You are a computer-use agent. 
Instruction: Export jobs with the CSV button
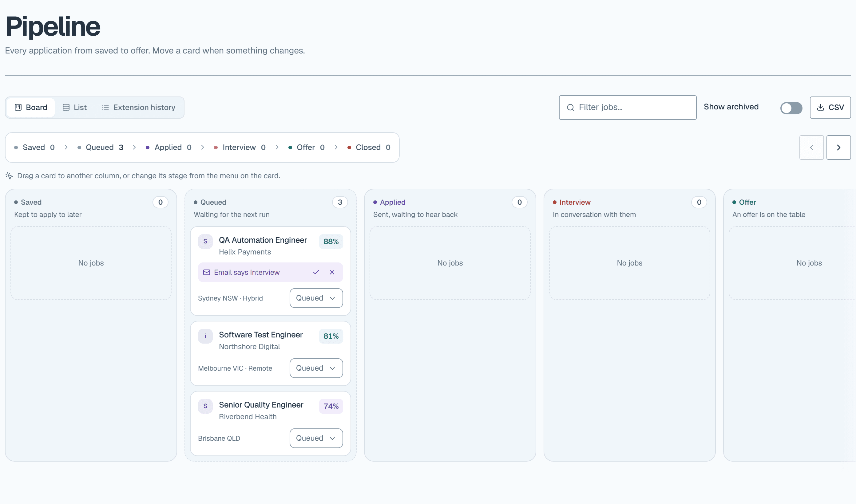click(830, 108)
